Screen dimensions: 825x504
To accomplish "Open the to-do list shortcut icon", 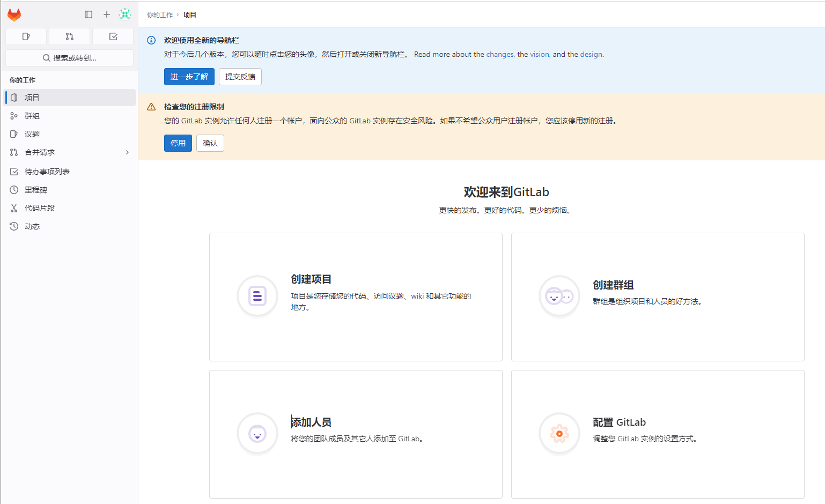I will [113, 36].
